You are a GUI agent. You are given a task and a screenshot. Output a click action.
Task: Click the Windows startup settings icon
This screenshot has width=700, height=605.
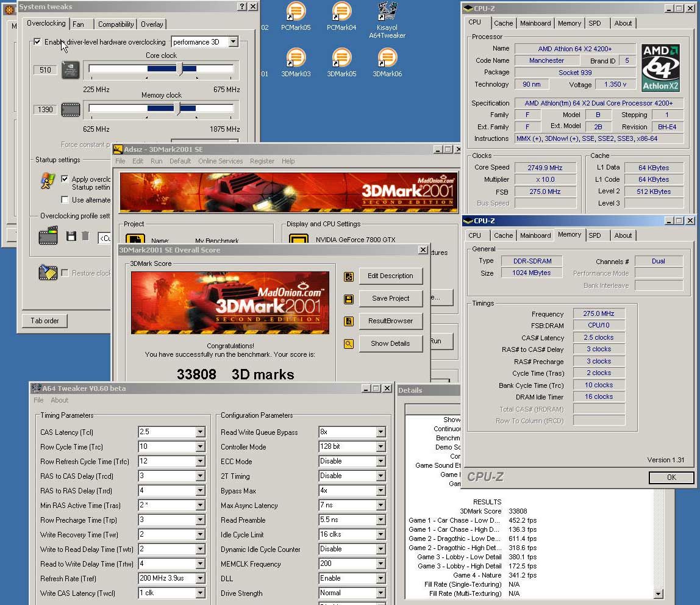(x=48, y=181)
